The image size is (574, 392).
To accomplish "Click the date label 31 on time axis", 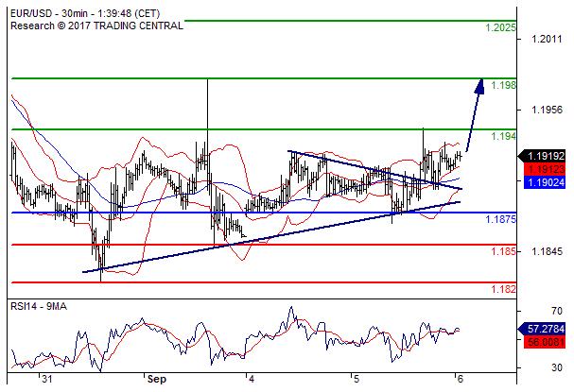I will click(47, 379).
